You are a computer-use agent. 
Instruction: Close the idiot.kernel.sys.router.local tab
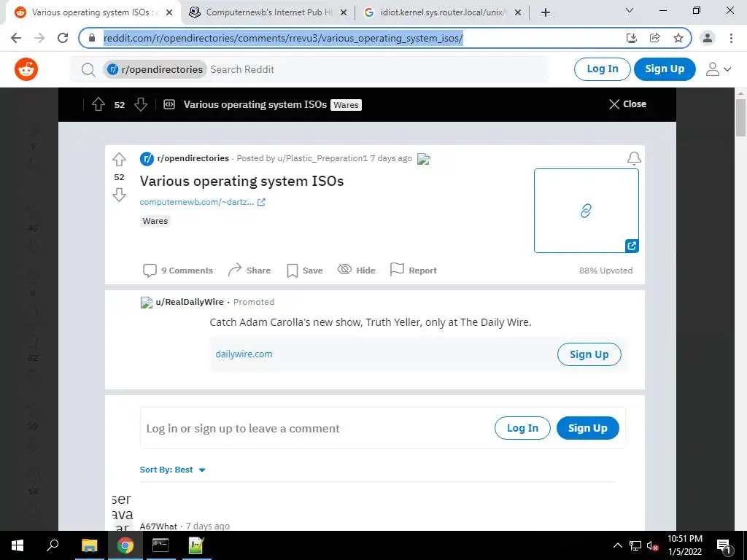coord(518,12)
